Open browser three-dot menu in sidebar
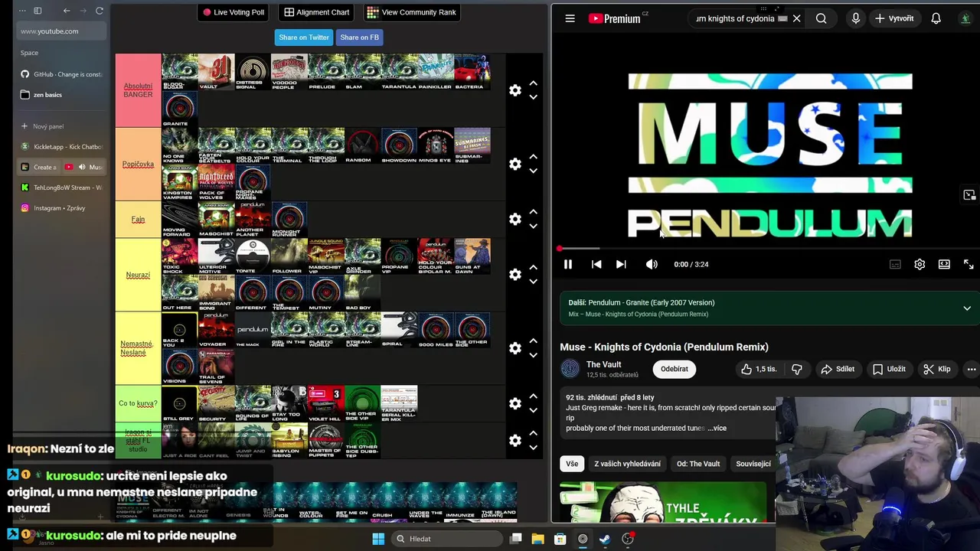The width and height of the screenshot is (980, 551). click(22, 11)
